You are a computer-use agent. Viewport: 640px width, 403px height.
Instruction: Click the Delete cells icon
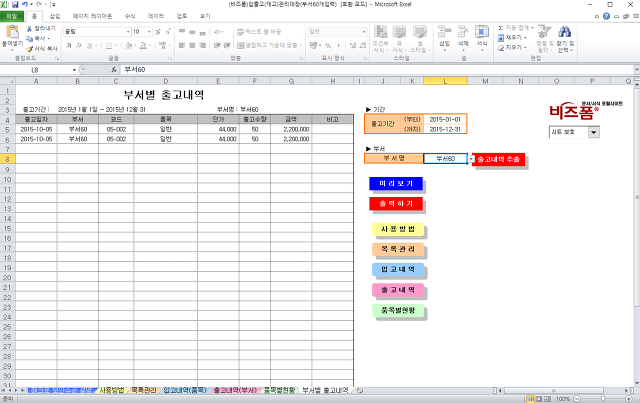coord(463,31)
